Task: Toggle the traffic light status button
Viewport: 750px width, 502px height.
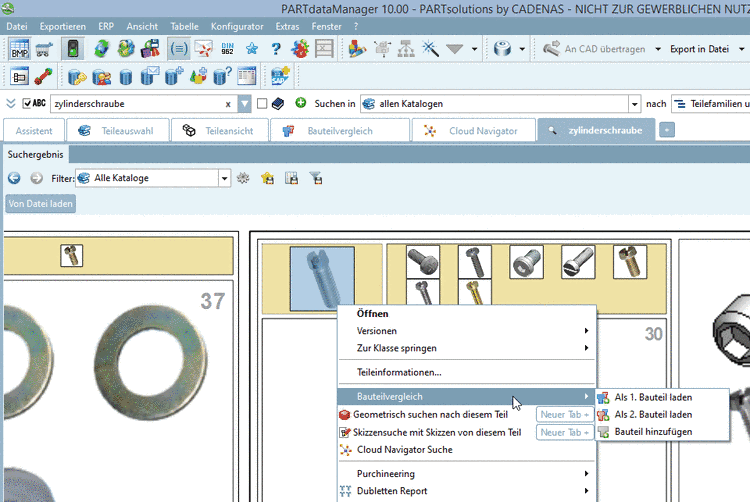Action: point(73,49)
